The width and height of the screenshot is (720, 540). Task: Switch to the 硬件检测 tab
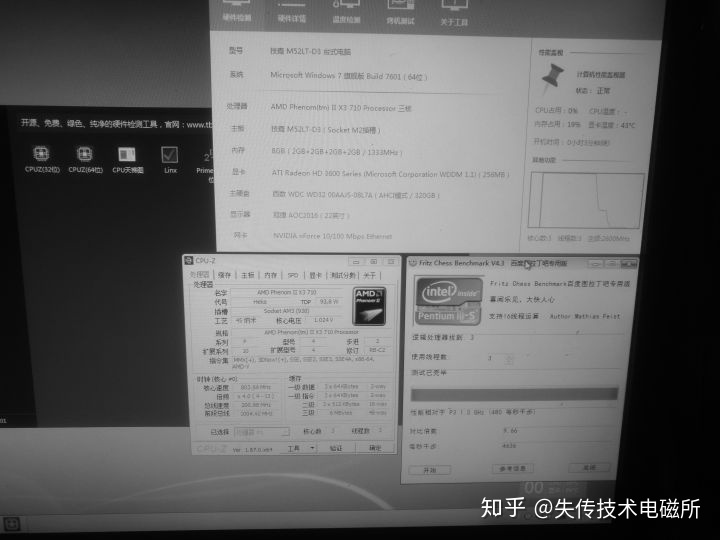236,11
